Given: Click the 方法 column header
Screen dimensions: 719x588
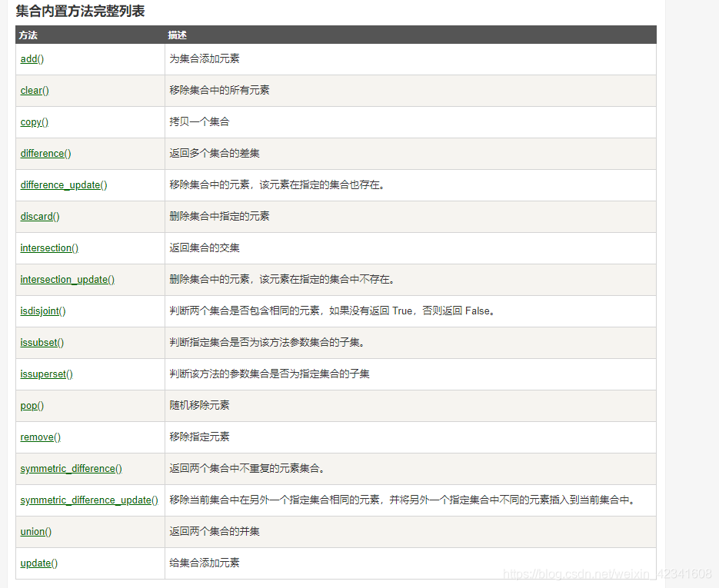Looking at the screenshot, I should point(28,35).
